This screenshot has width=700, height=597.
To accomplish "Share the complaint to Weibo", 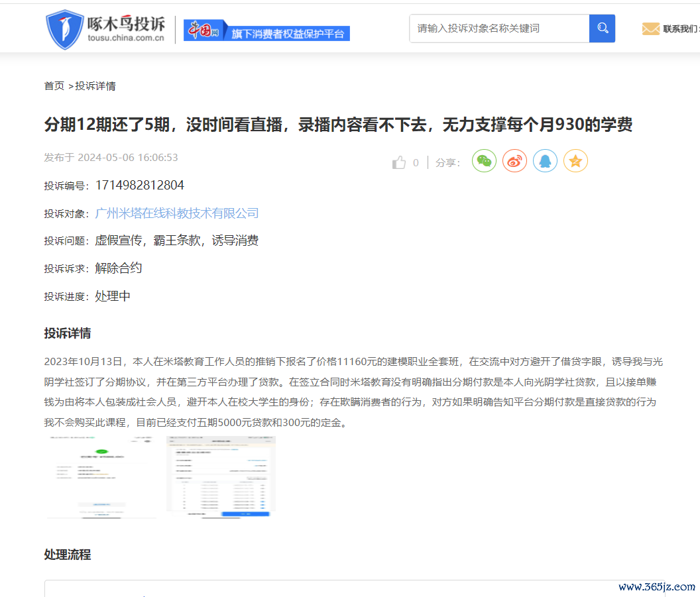I will pyautogui.click(x=514, y=161).
